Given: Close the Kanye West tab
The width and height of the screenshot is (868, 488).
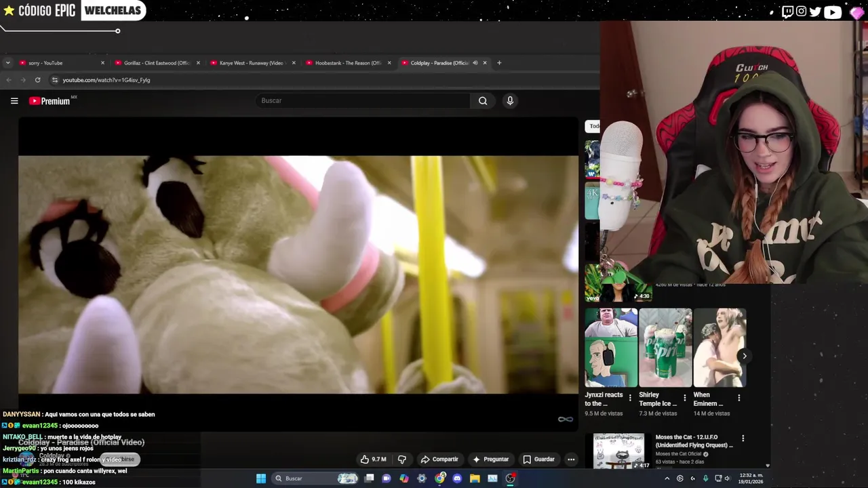Looking at the screenshot, I should 294,63.
